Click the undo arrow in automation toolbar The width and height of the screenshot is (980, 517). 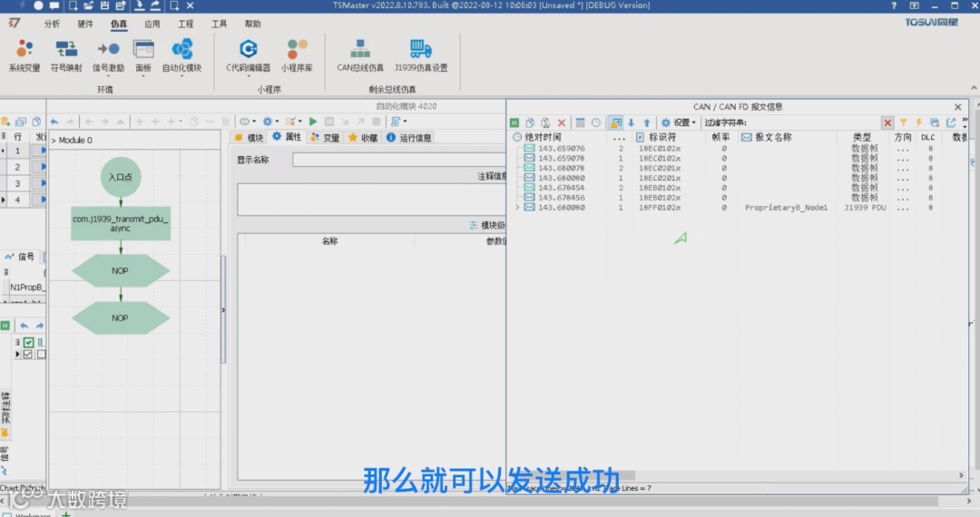pos(54,122)
